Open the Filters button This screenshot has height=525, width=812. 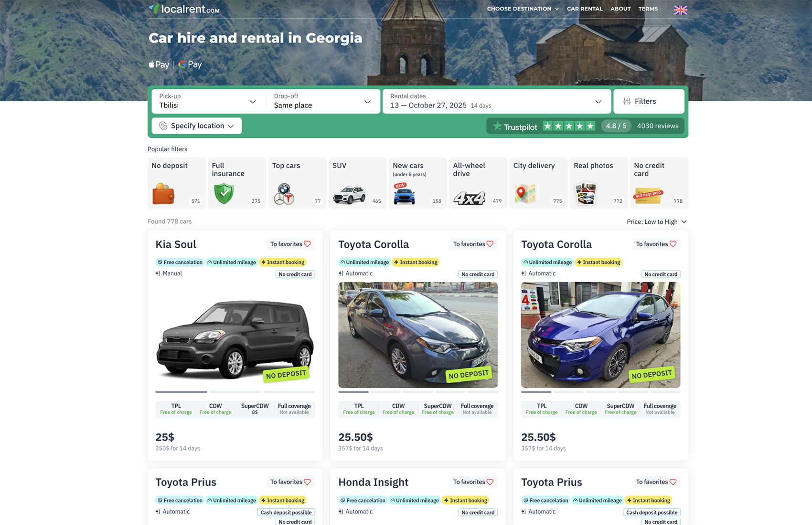648,101
